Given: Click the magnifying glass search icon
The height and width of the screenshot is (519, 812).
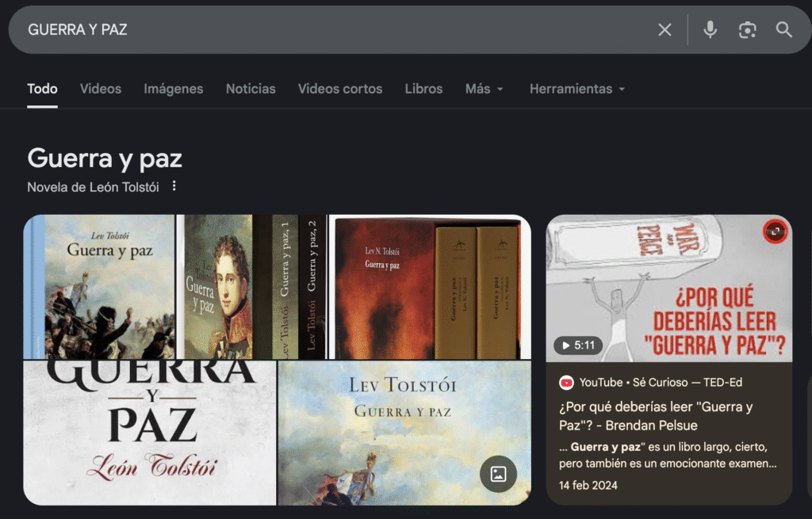Looking at the screenshot, I should (x=783, y=30).
